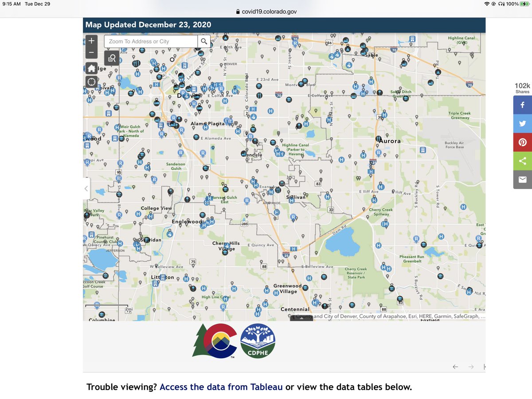The height and width of the screenshot is (399, 532).
Task: Click the Colorado state logo
Action: 215,340
